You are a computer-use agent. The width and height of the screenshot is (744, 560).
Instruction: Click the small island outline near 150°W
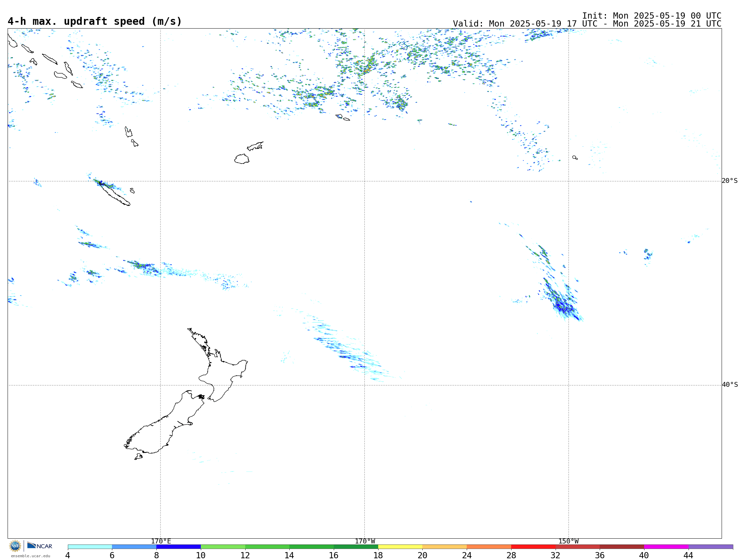point(575,157)
